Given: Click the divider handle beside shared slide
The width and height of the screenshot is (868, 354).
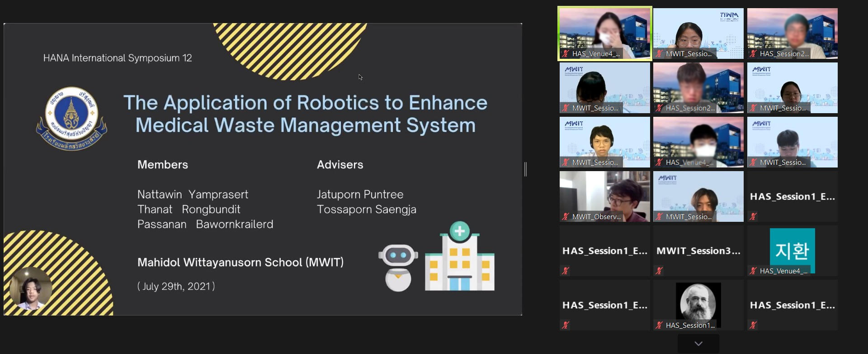Looking at the screenshot, I should 525,169.
